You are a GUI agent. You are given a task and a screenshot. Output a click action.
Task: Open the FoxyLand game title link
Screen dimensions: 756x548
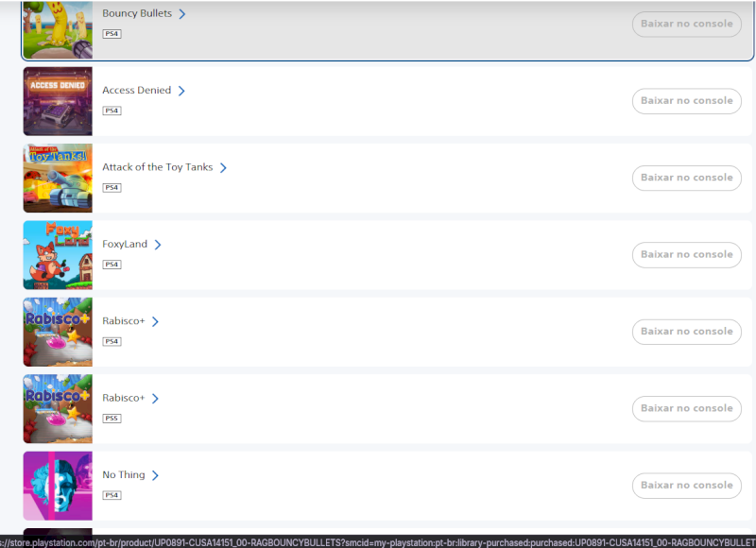tap(125, 244)
